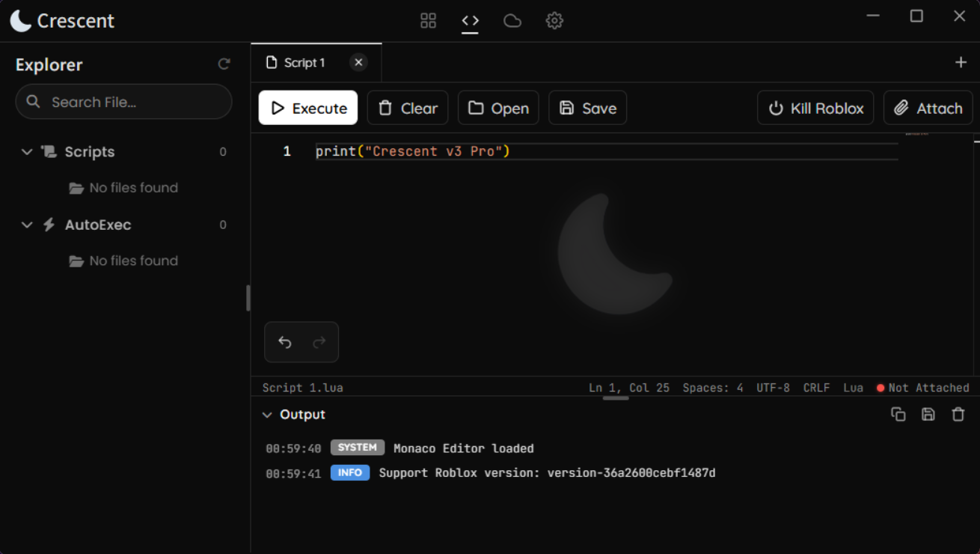This screenshot has height=554, width=980.
Task: Click the Monaco Editor loaded message
Action: (464, 448)
